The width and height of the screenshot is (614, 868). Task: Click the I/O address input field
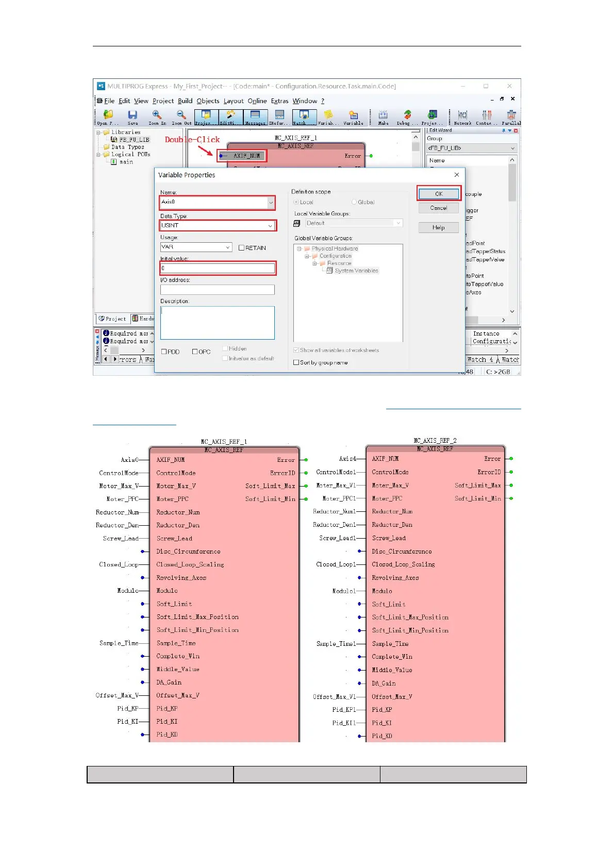218,290
